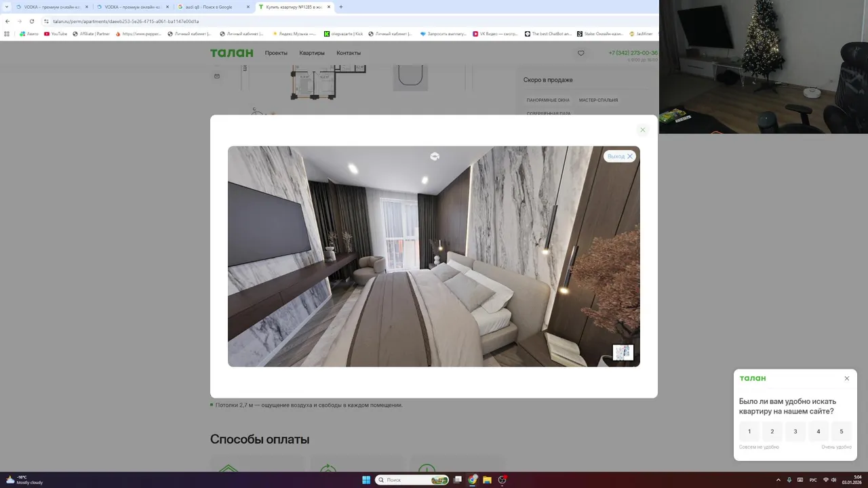Open the browser apps grid icon
This screenshot has height=488, width=868.
[7, 33]
